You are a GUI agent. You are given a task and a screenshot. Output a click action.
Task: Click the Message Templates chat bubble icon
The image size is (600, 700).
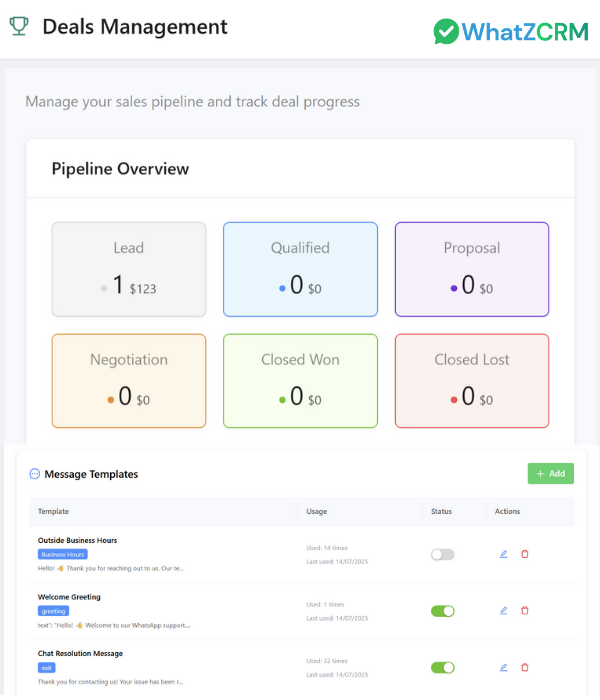(35, 474)
